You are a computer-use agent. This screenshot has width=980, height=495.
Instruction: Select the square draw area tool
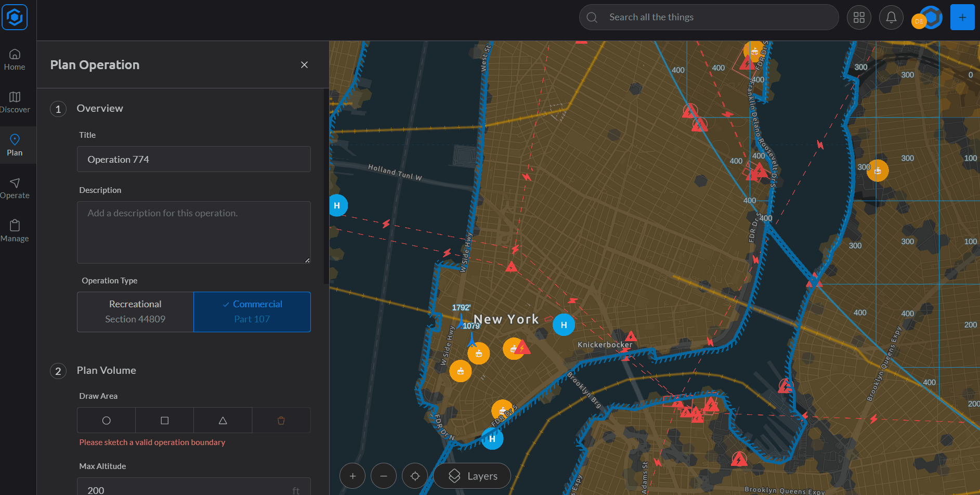click(164, 420)
